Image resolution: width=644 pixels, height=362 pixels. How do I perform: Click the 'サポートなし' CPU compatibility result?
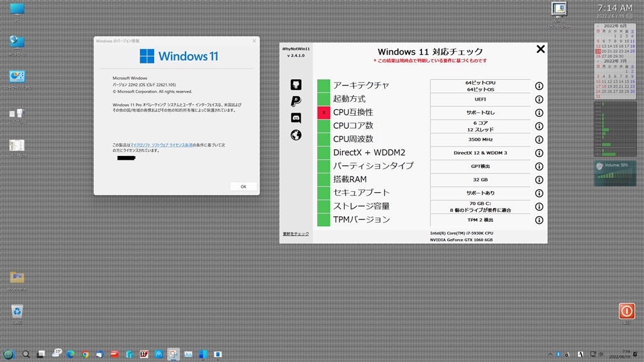[480, 112]
